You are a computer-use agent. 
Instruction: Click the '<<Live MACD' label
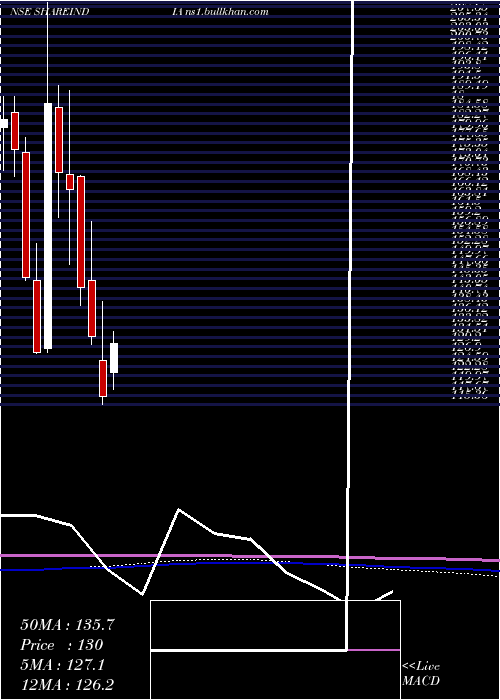click(x=421, y=673)
